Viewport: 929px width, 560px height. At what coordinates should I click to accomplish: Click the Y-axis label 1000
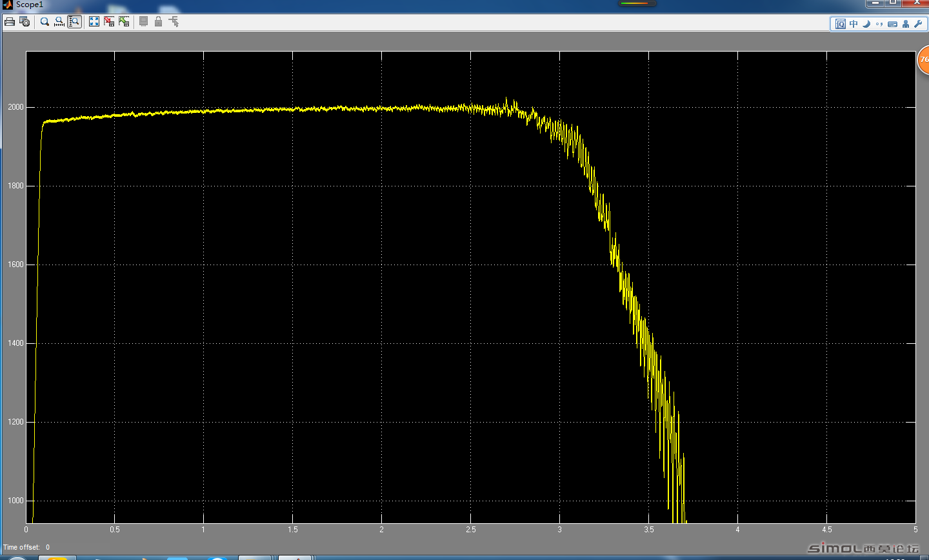(x=15, y=501)
